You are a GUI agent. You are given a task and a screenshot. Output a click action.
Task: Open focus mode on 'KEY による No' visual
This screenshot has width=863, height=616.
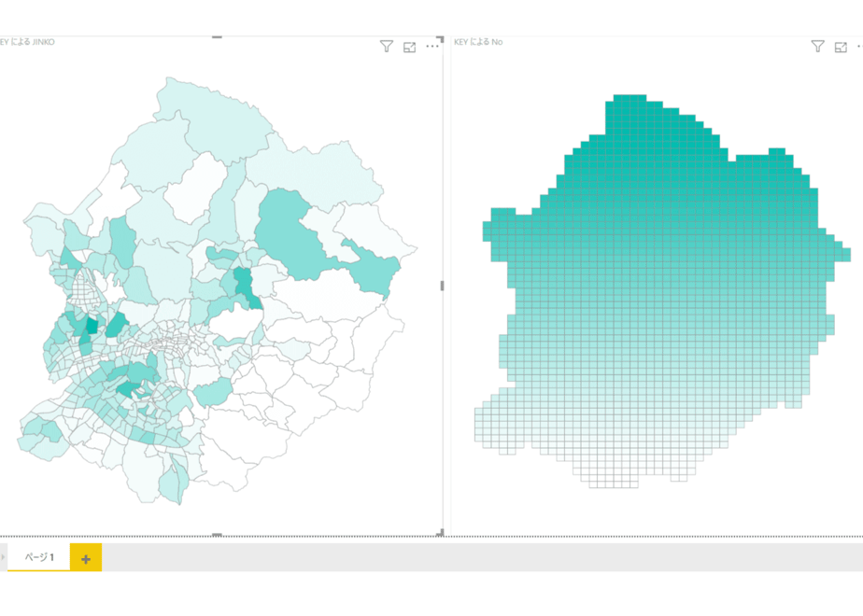point(841,48)
